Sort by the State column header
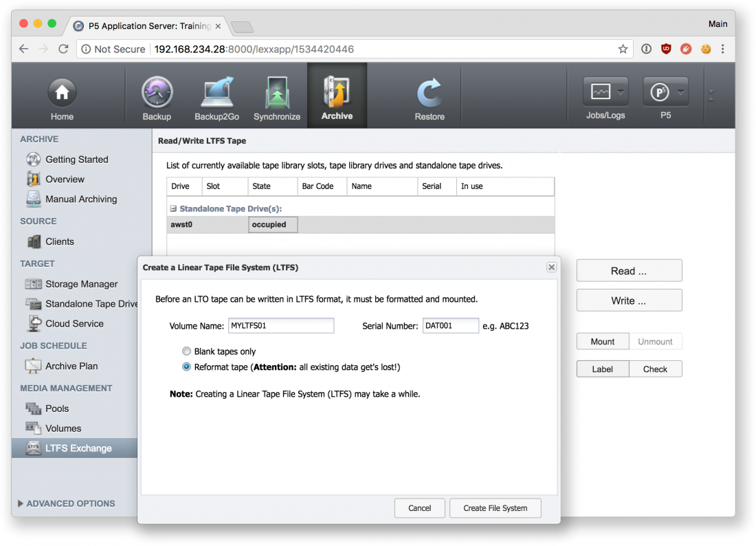Screen dimensions: 756x546 tap(273, 186)
